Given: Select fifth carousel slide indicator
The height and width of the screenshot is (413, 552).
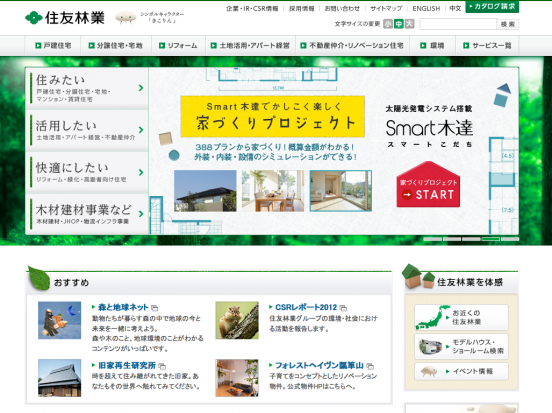Looking at the screenshot, I should coord(510,239).
